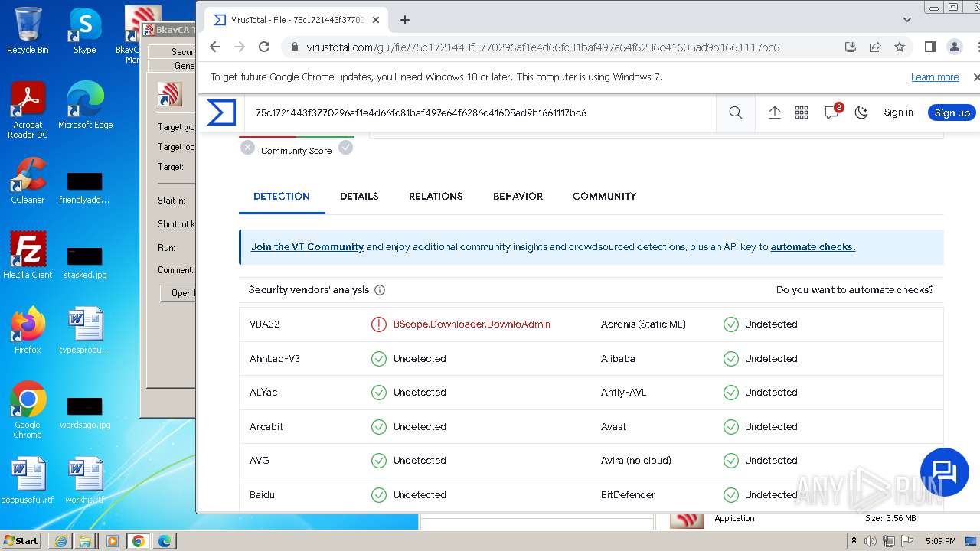980x551 pixels.
Task: Open VirusTotal notifications icon
Action: click(x=831, y=112)
